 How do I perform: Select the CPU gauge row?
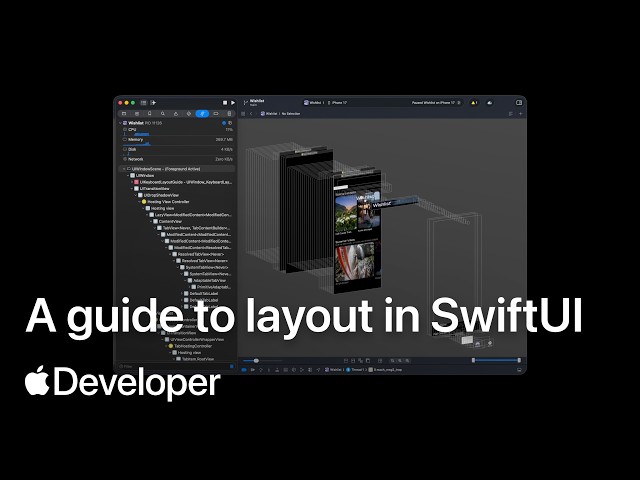pyautogui.click(x=178, y=130)
